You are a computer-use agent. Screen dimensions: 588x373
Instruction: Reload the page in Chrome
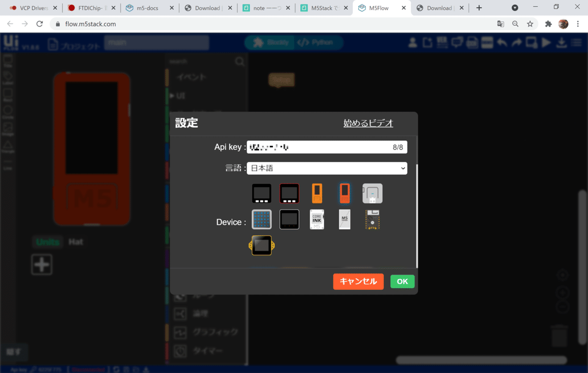coord(40,23)
